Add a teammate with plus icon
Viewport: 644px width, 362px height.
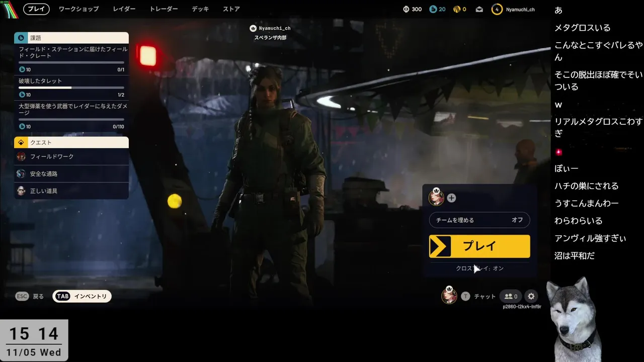point(451,198)
